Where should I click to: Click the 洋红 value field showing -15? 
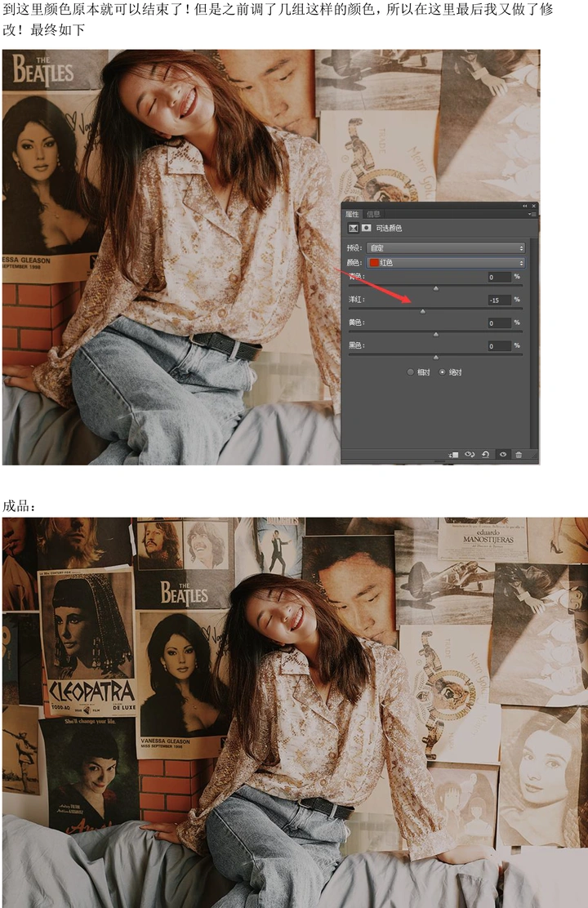pos(499,300)
